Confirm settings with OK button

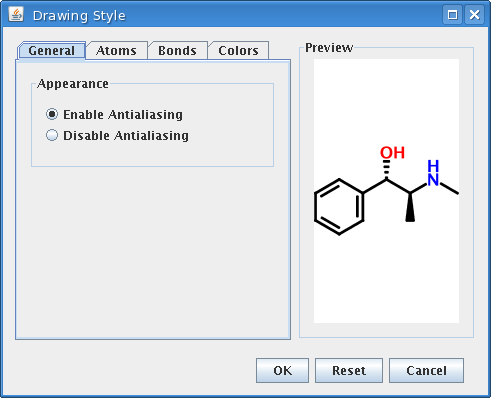(282, 370)
